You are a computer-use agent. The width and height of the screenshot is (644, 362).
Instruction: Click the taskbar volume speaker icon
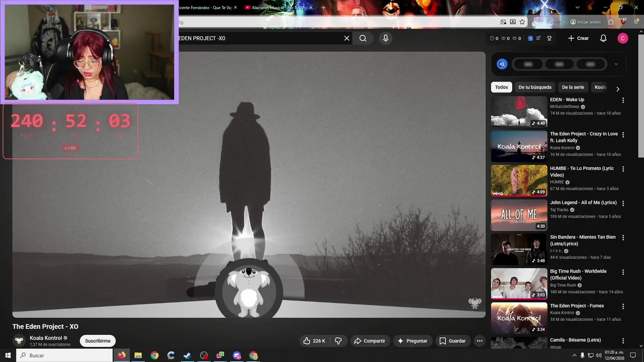[599, 355]
